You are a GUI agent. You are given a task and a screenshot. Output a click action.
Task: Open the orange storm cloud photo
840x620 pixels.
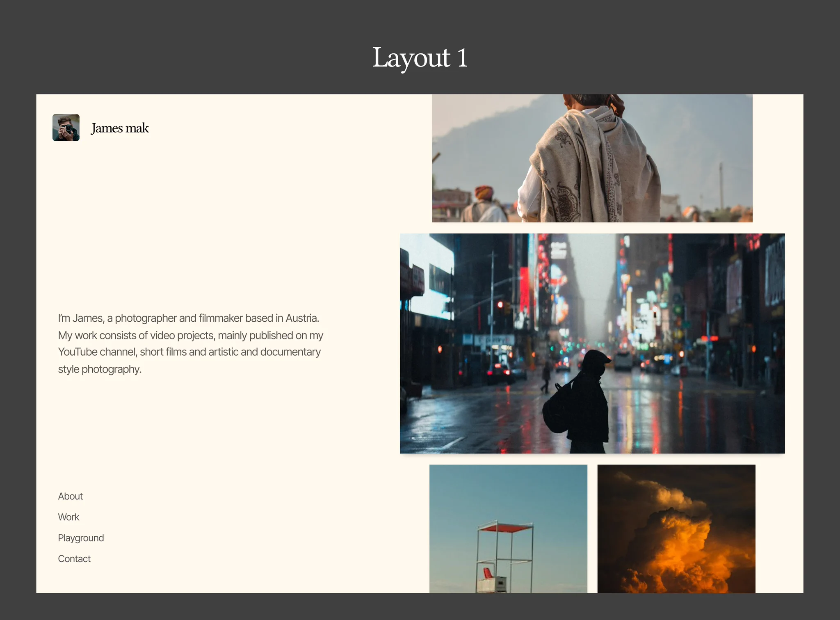click(676, 528)
